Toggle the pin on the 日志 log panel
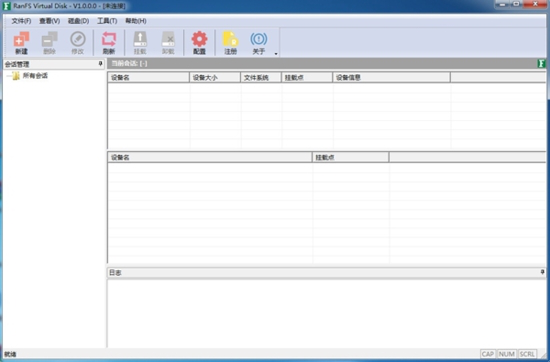Viewport: 550px width, 362px height. [542, 272]
